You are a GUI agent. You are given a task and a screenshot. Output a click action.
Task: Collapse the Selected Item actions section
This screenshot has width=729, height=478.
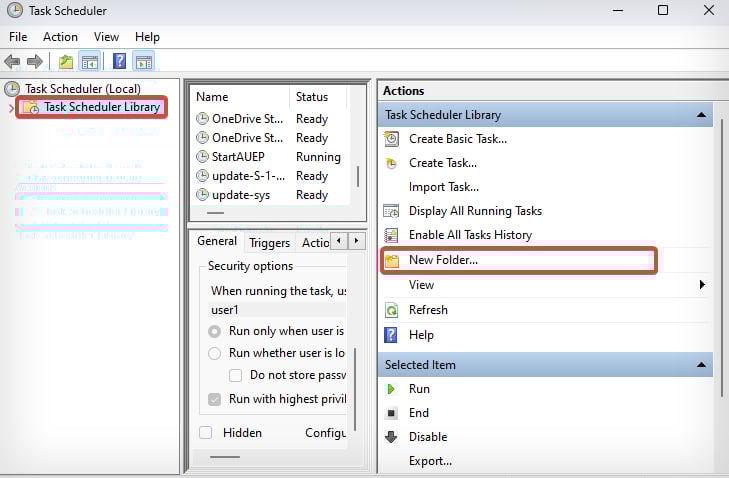701,365
